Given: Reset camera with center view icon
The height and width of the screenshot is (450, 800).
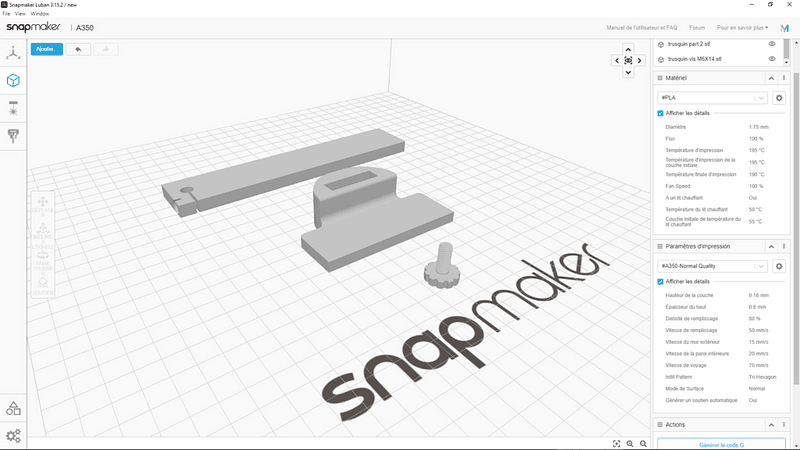Looking at the screenshot, I should 628,61.
